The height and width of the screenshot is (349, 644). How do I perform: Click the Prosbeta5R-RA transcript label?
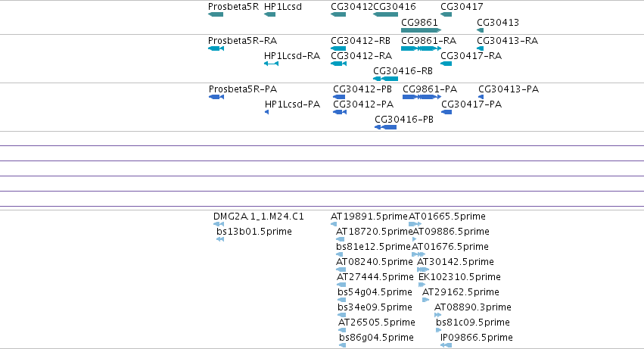(x=242, y=41)
